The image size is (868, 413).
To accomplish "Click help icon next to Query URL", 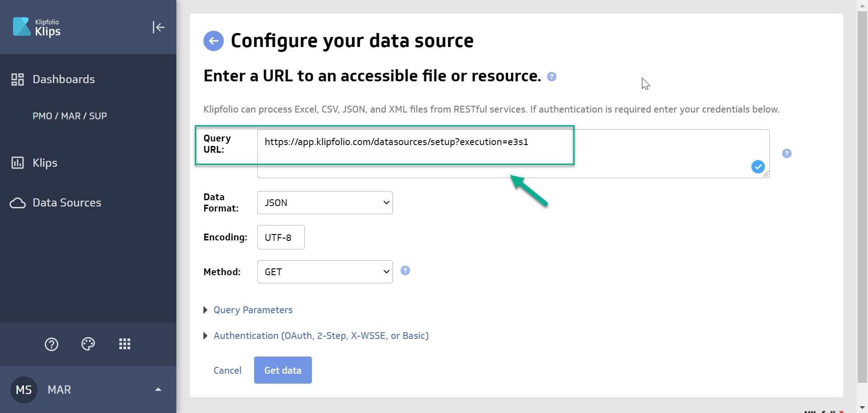I will pos(787,154).
